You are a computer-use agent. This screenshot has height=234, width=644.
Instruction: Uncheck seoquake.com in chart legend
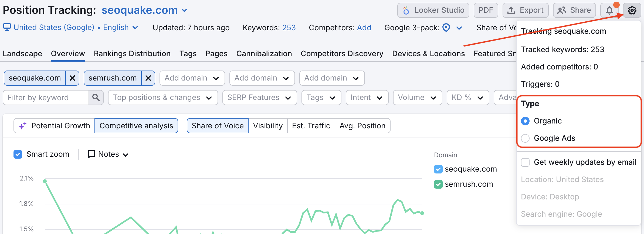(x=438, y=169)
